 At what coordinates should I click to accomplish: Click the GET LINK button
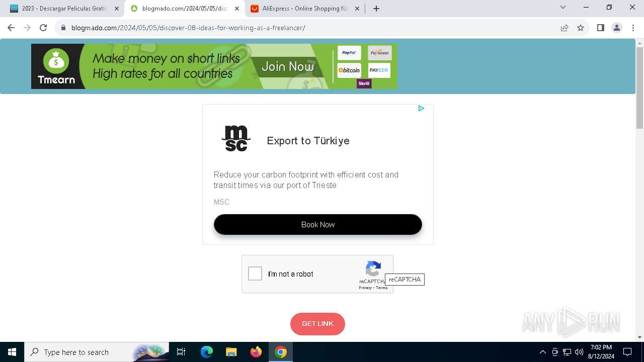point(317,324)
